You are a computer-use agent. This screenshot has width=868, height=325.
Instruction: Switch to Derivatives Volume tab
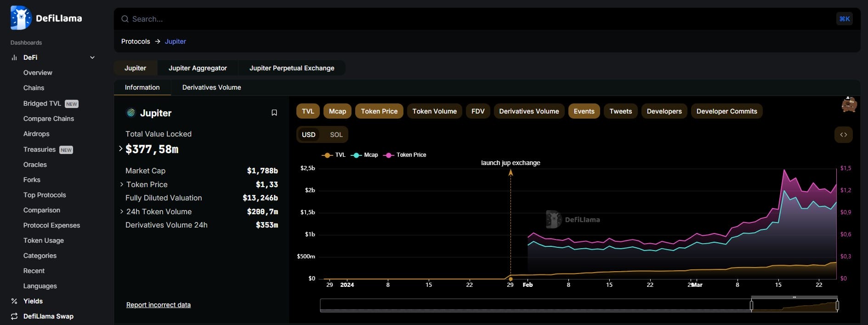[211, 87]
